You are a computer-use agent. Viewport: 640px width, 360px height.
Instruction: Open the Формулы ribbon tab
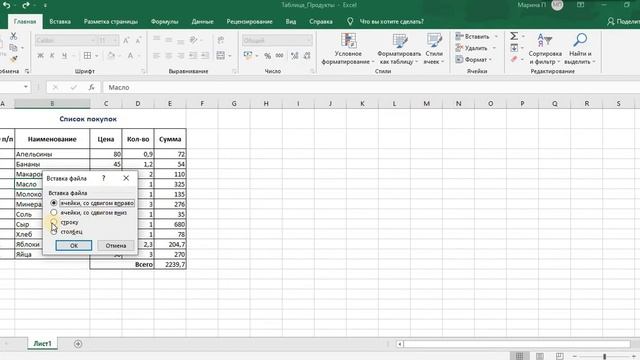164,22
